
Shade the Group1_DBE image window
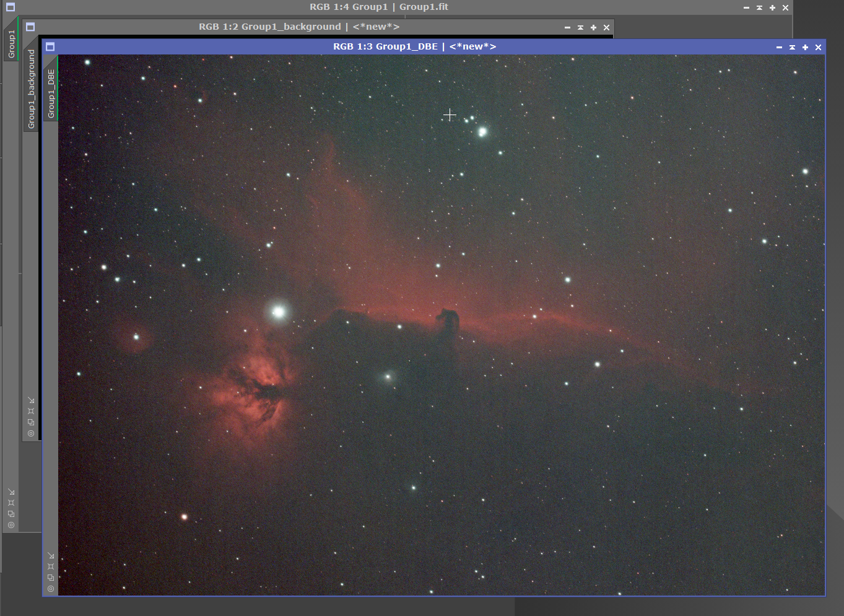click(792, 47)
